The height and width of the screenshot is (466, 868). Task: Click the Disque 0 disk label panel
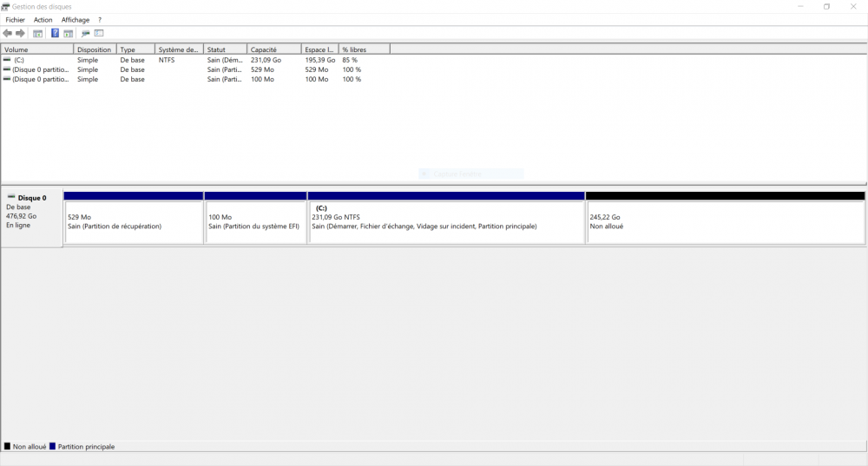point(32,217)
